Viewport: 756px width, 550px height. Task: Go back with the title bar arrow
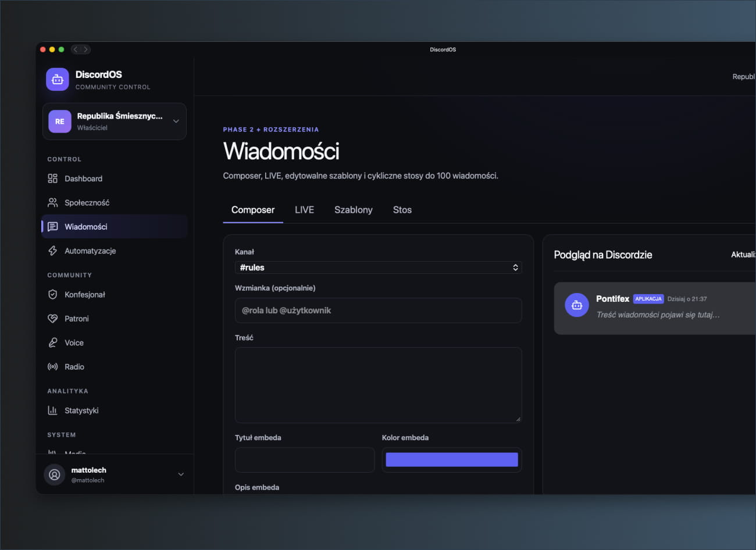coord(76,49)
